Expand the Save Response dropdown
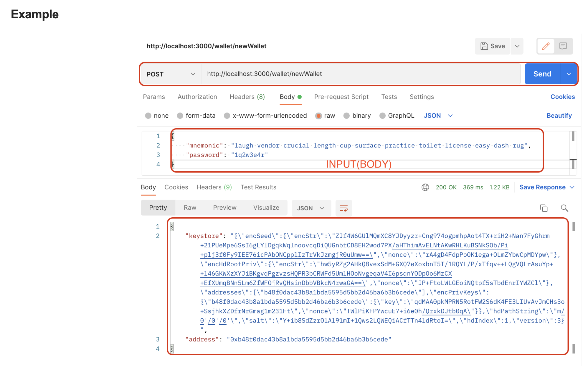The height and width of the screenshot is (378, 588). (x=572, y=187)
